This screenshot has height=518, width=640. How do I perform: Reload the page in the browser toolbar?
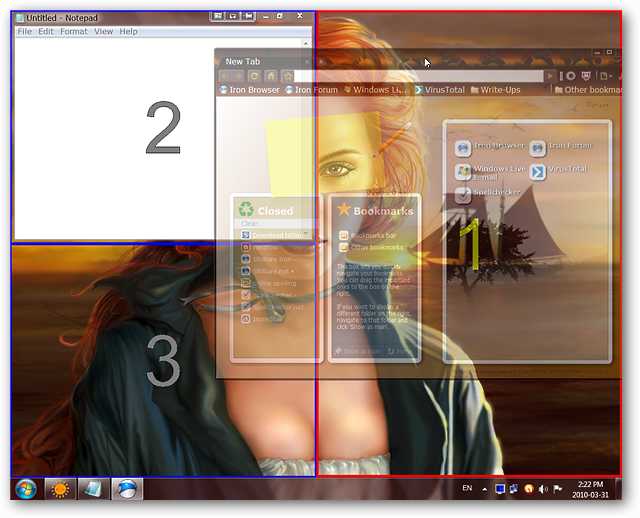[x=254, y=76]
